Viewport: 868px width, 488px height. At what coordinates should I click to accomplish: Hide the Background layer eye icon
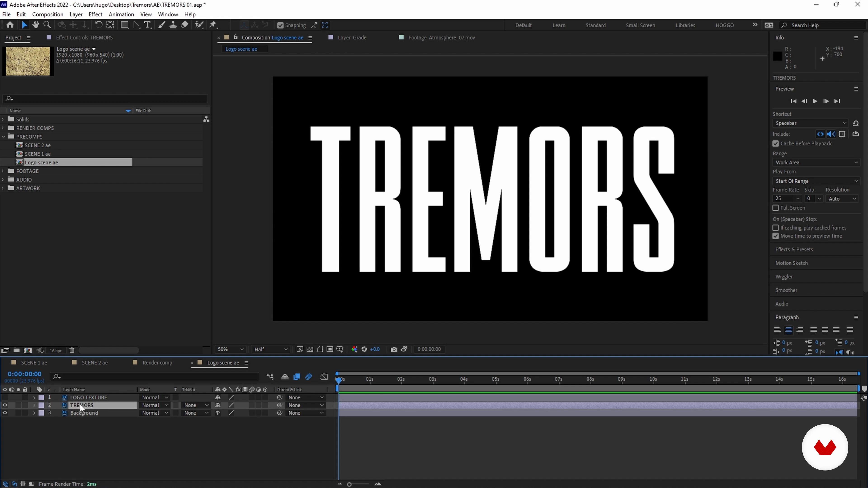(x=5, y=413)
